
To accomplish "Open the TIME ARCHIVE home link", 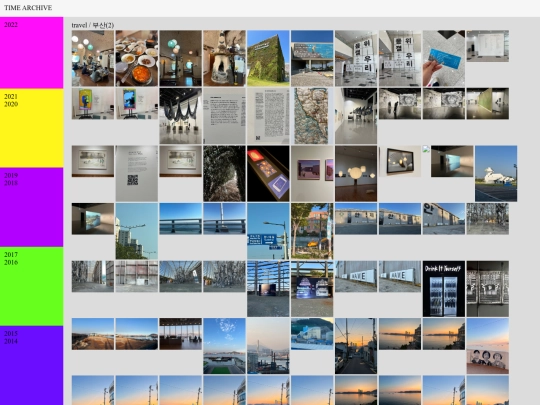I will 28,8.
